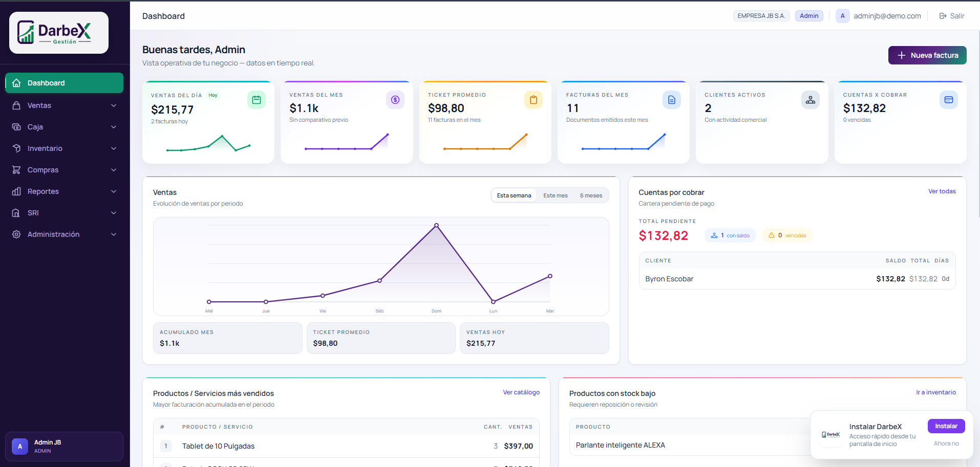Click the Byron Escobar client row

point(797,279)
